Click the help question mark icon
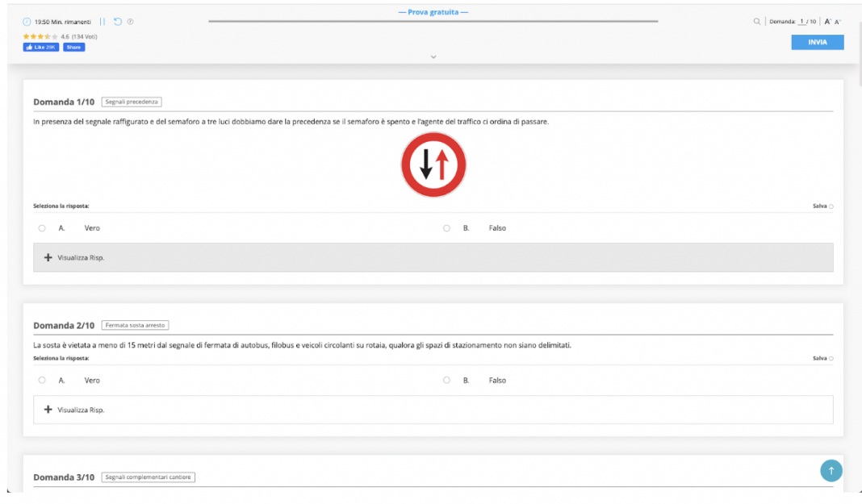 [130, 22]
